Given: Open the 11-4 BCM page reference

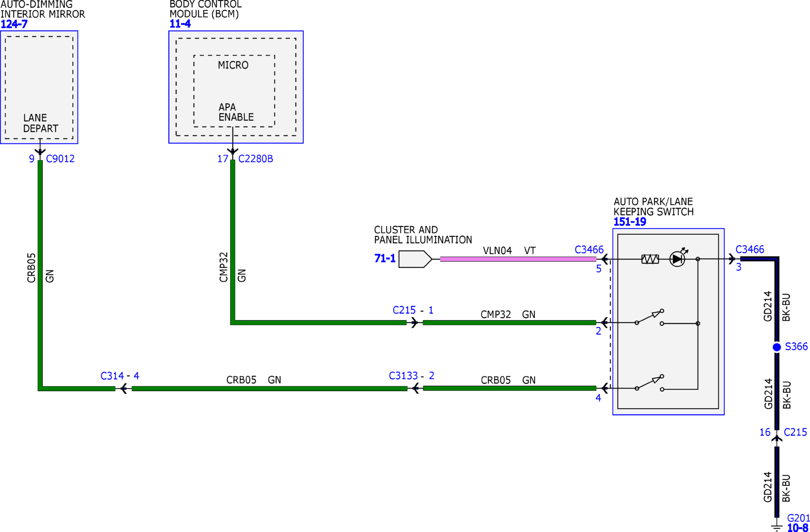Looking at the screenshot, I should coord(180,24).
